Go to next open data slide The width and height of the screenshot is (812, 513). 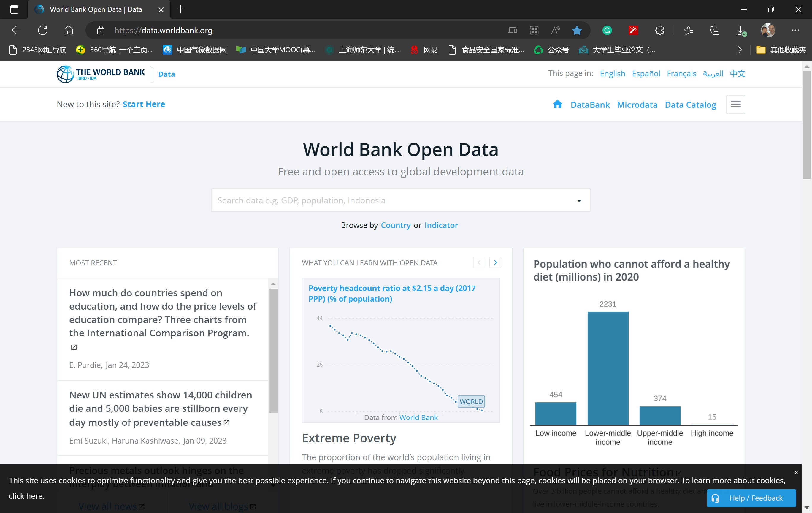pyautogui.click(x=495, y=262)
